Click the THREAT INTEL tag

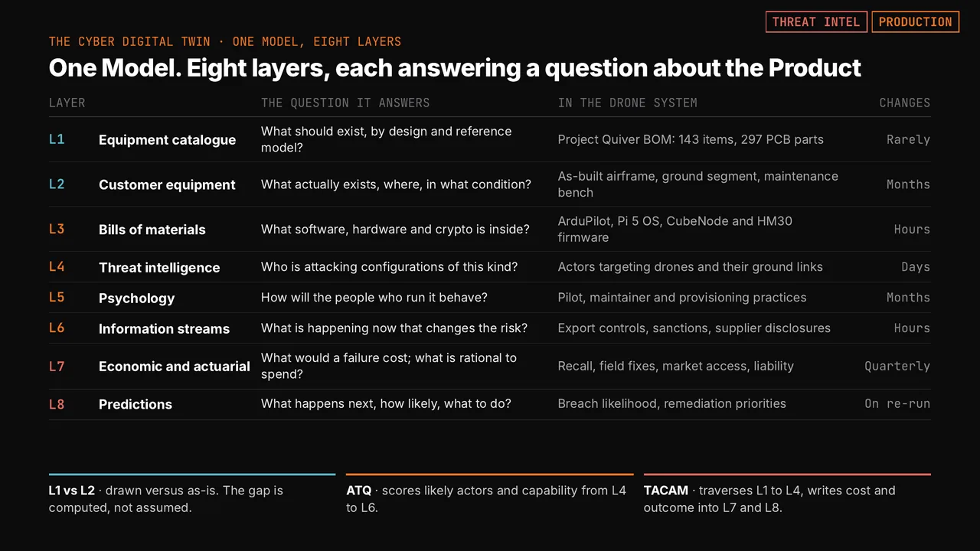[816, 22]
